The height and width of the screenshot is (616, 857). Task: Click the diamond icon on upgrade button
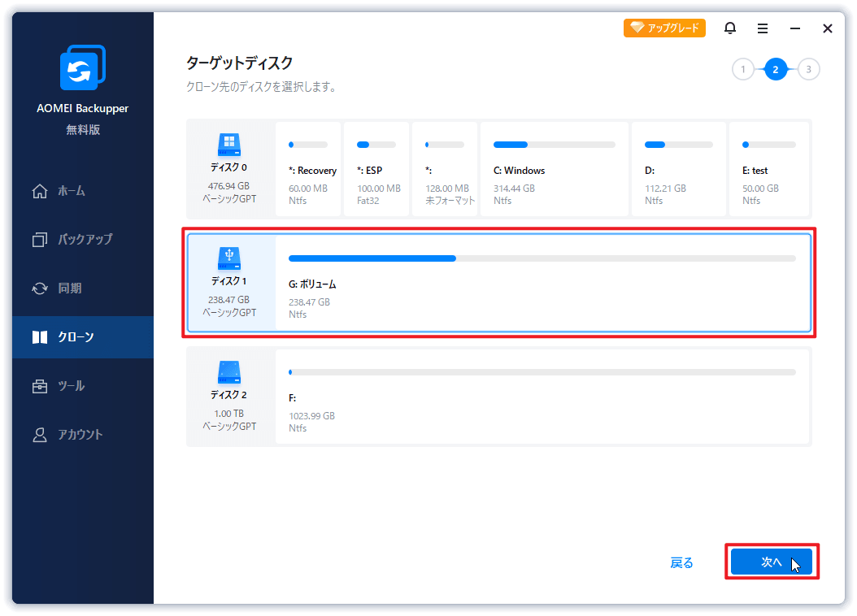pos(637,28)
